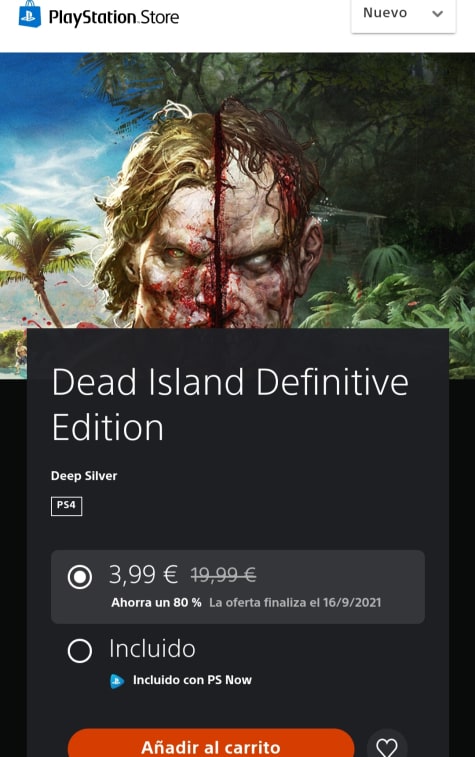Click the PlayStation shopping bag logo icon
This screenshot has height=757, width=475.
tap(30, 14)
